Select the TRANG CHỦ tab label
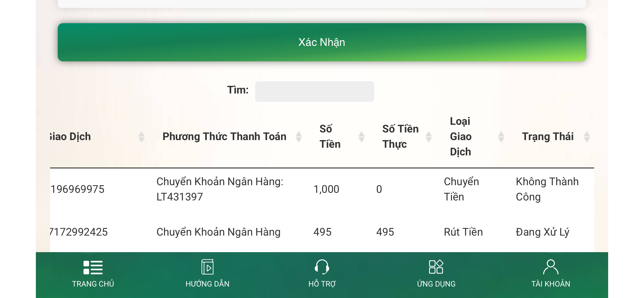 93,284
